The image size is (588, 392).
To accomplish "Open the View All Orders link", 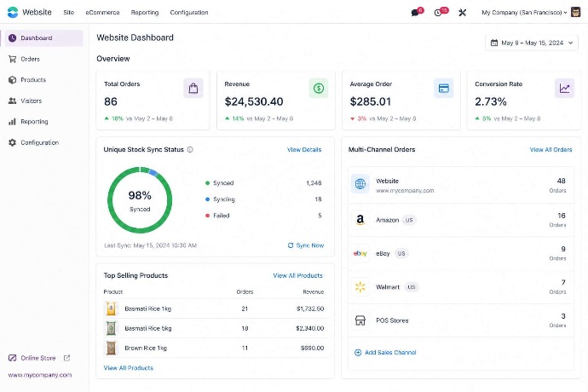I will coord(551,150).
